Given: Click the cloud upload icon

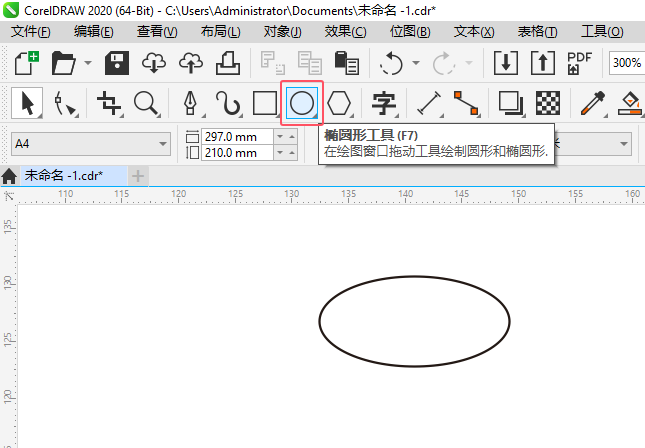Looking at the screenshot, I should point(191,63).
